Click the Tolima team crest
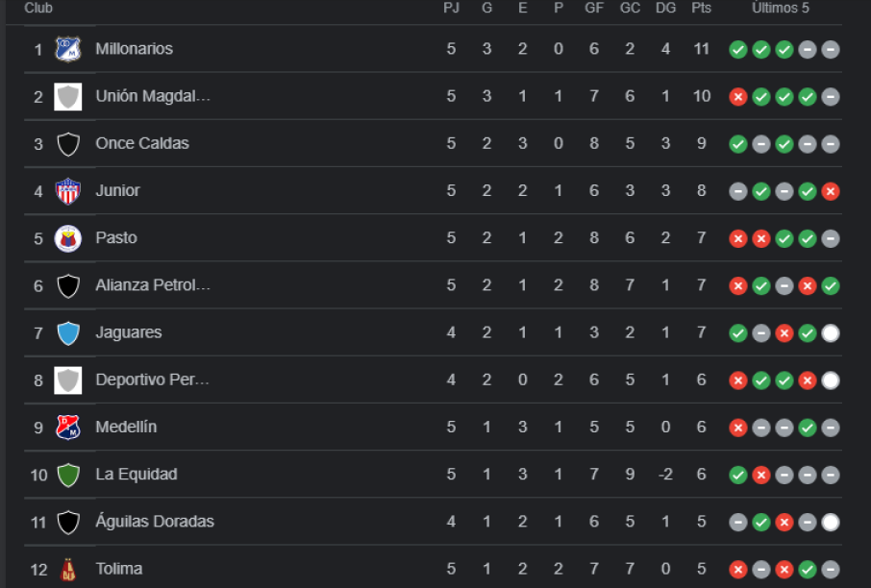 pyautogui.click(x=67, y=570)
